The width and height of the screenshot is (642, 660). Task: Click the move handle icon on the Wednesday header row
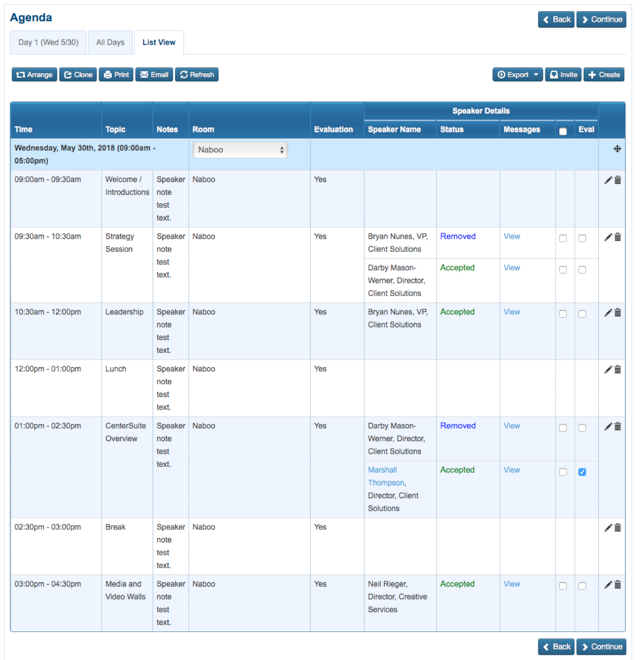[x=617, y=149]
